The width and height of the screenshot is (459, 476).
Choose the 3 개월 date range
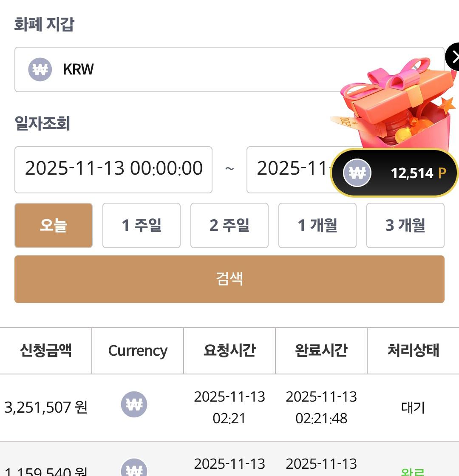[405, 225]
